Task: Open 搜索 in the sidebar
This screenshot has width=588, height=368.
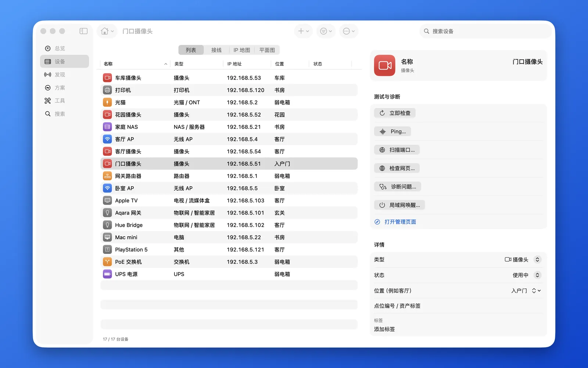Action: pos(64,114)
